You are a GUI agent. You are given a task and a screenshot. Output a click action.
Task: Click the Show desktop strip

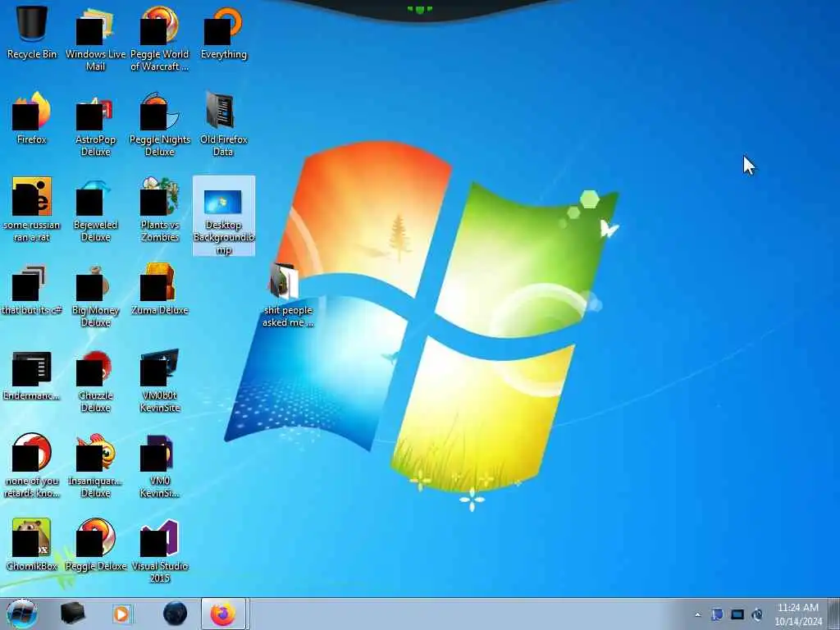tap(833, 614)
